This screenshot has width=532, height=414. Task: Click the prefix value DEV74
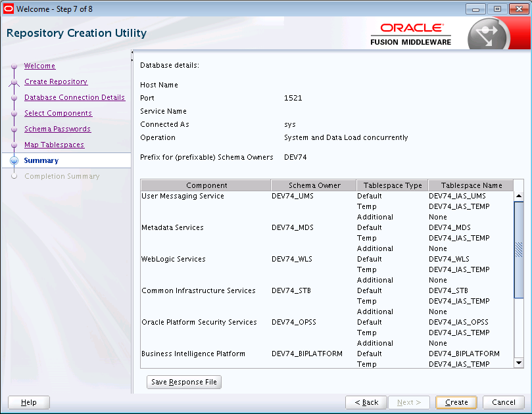(x=295, y=157)
